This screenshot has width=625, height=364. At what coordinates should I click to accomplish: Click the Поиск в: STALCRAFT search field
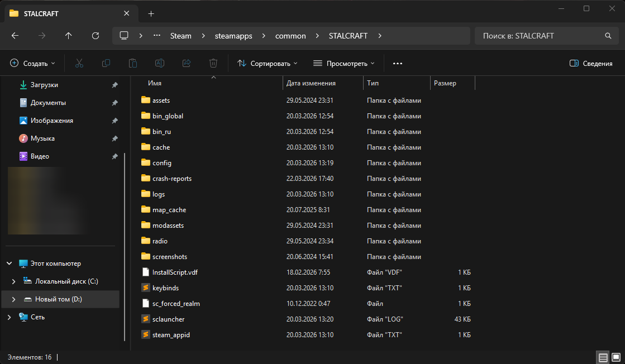(539, 36)
